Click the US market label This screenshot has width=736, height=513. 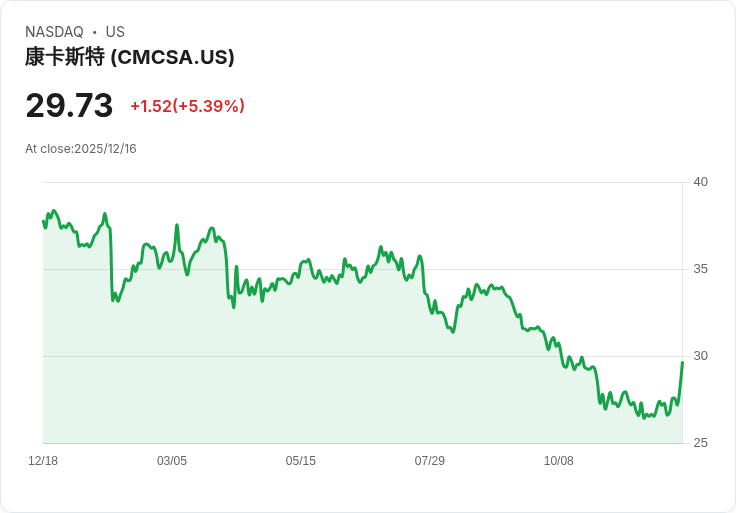115,32
